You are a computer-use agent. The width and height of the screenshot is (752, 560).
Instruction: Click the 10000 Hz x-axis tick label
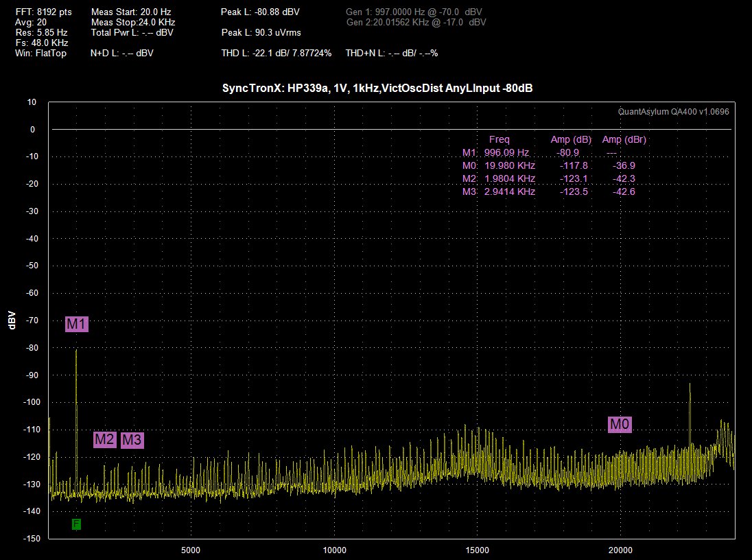[334, 550]
